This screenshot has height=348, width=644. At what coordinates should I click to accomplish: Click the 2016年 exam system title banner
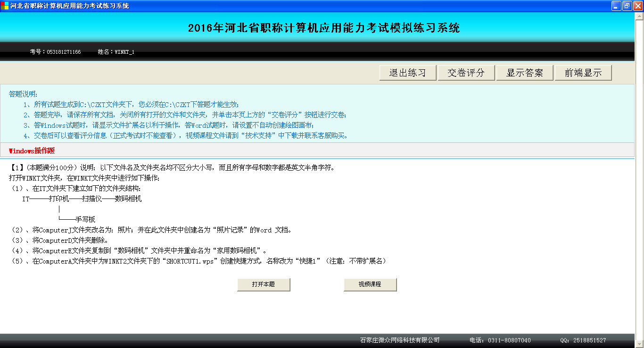[324, 28]
